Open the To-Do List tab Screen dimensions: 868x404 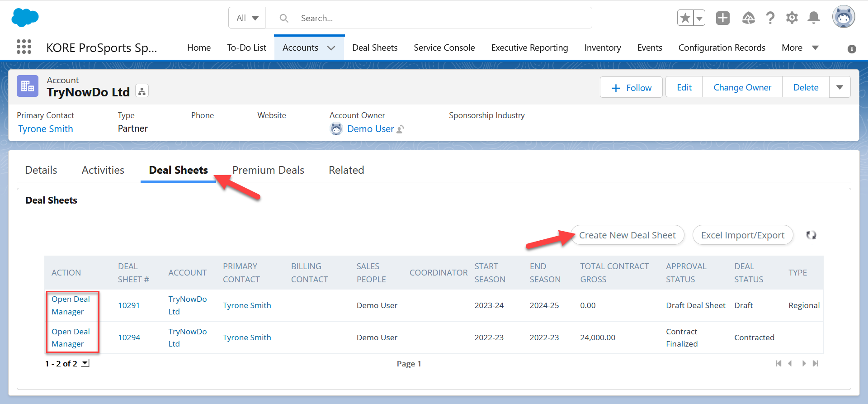coord(247,48)
